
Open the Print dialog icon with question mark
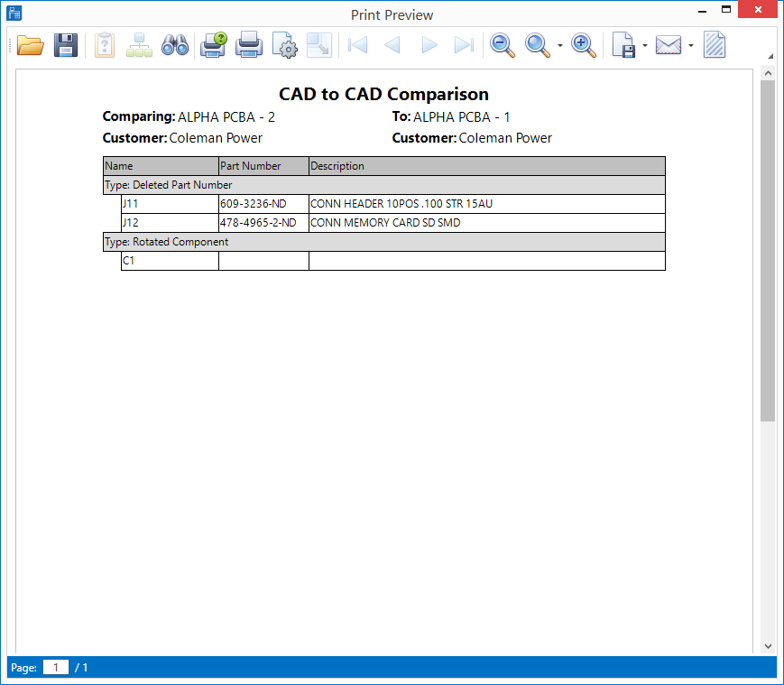point(214,45)
